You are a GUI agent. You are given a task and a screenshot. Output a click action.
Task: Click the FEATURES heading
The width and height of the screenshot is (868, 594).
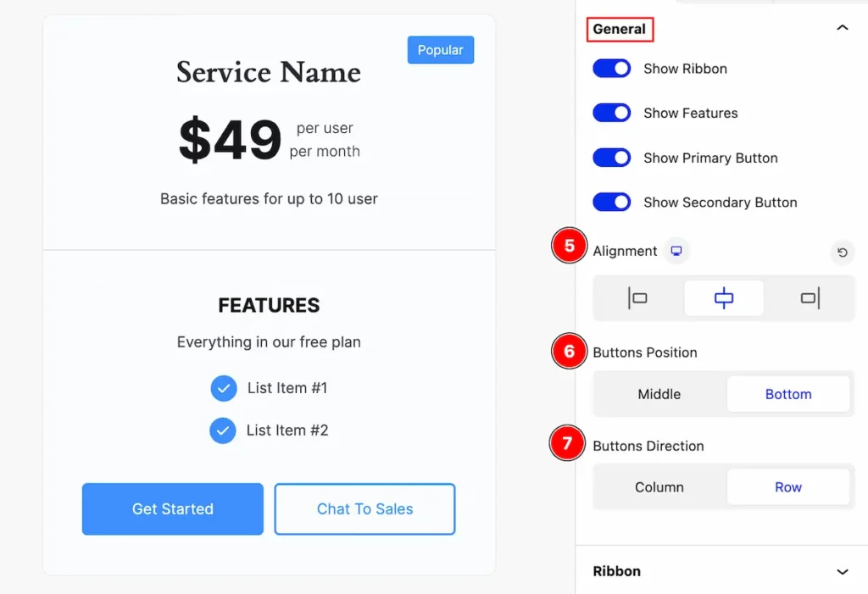(x=269, y=305)
